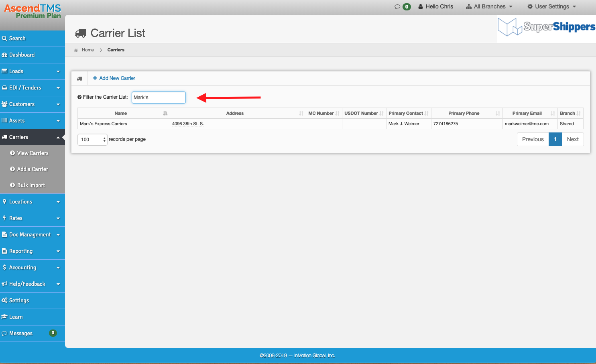
Task: Open the All Branches dropdown
Action: (489, 6)
